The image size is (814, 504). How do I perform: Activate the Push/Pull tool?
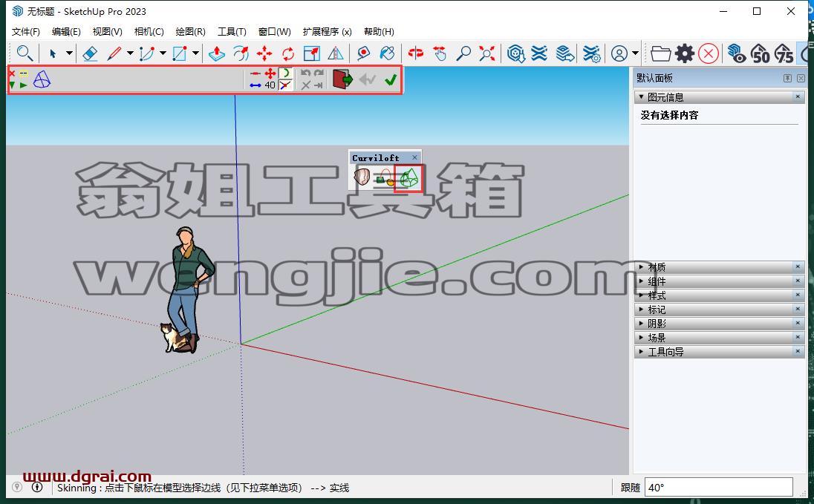point(216,53)
